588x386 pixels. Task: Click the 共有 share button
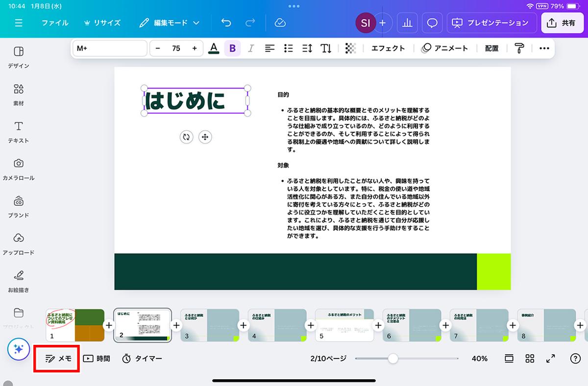point(562,23)
